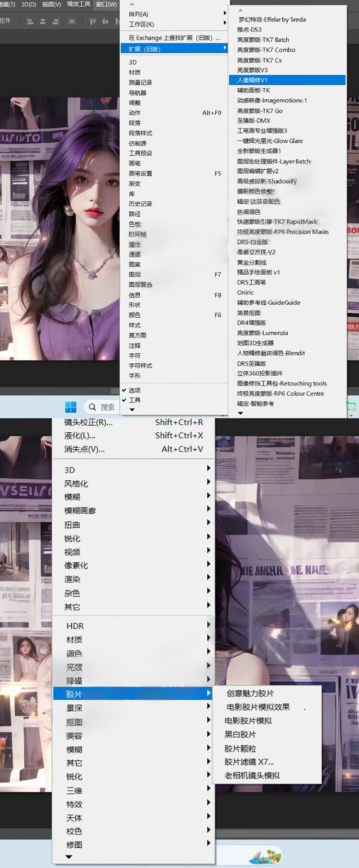Click the align left edges icon
Screen dimensions: 359x868
pyautogui.click(x=30, y=22)
